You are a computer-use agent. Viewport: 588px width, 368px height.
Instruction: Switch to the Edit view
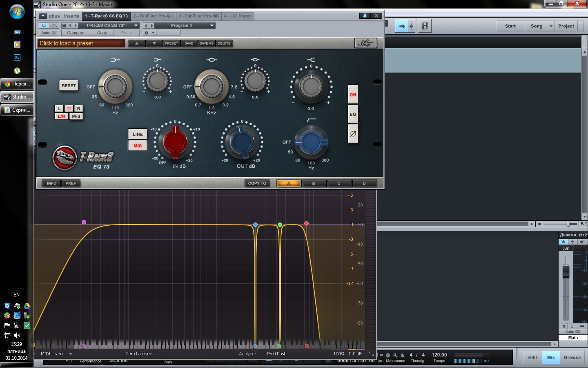(532, 357)
